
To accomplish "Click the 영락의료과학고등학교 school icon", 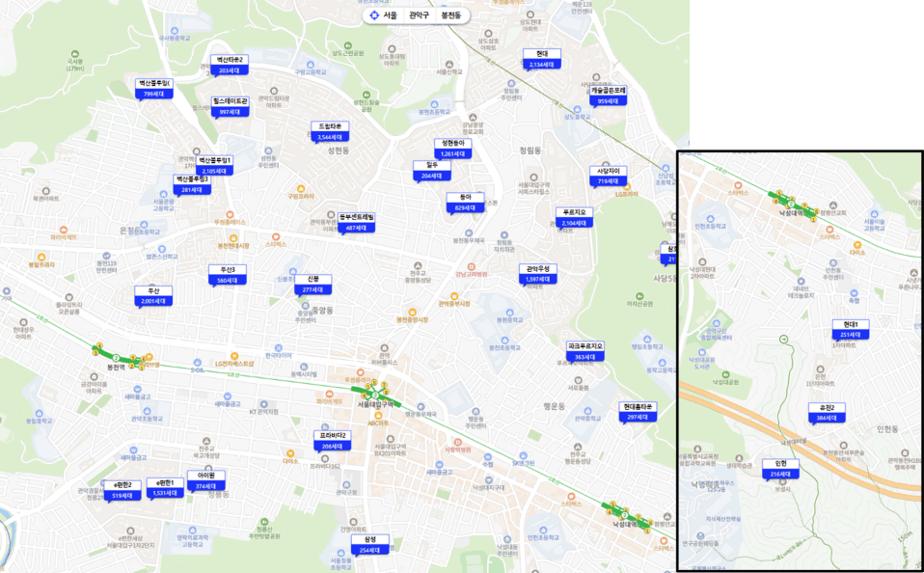I will click(192, 530).
